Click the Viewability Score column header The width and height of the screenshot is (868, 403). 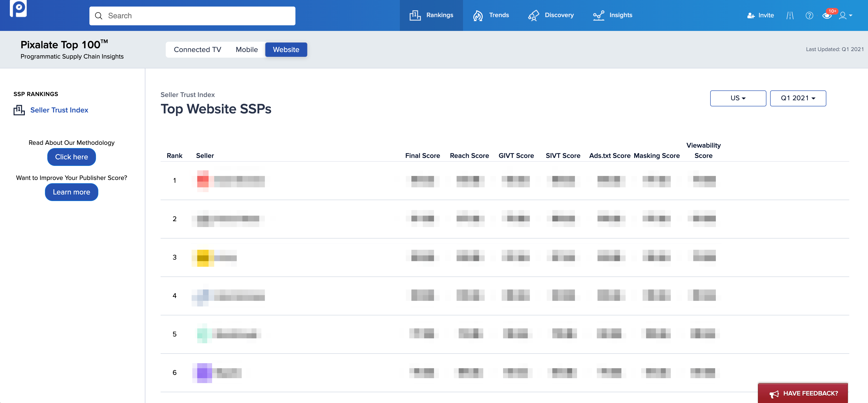pos(704,150)
